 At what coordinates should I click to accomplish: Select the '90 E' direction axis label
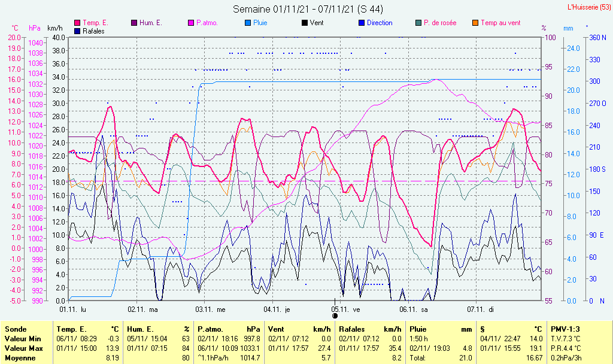(597, 235)
